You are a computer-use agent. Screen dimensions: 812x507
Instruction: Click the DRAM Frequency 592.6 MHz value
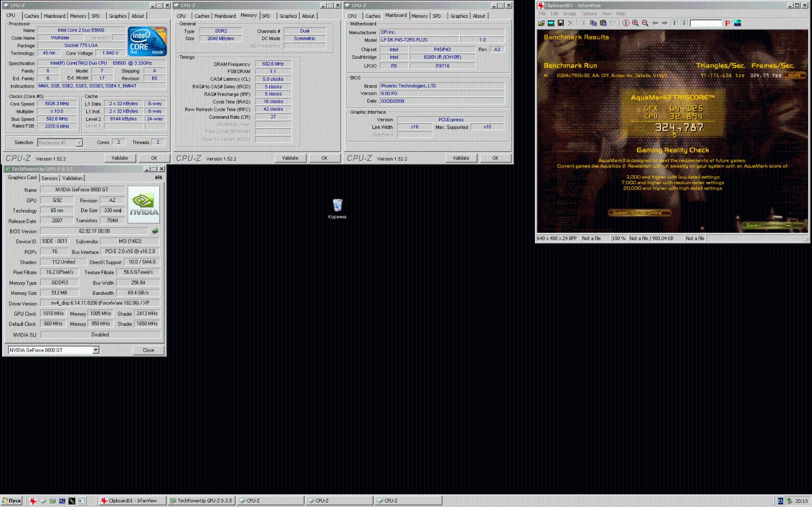pos(273,64)
